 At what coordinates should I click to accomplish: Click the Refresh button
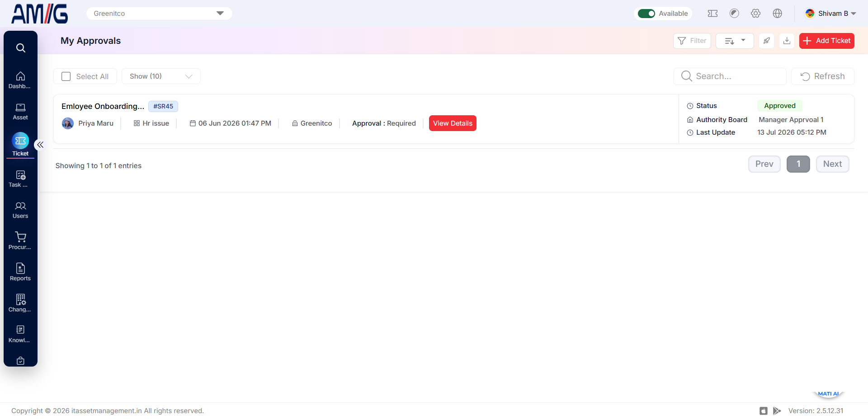pyautogui.click(x=823, y=76)
